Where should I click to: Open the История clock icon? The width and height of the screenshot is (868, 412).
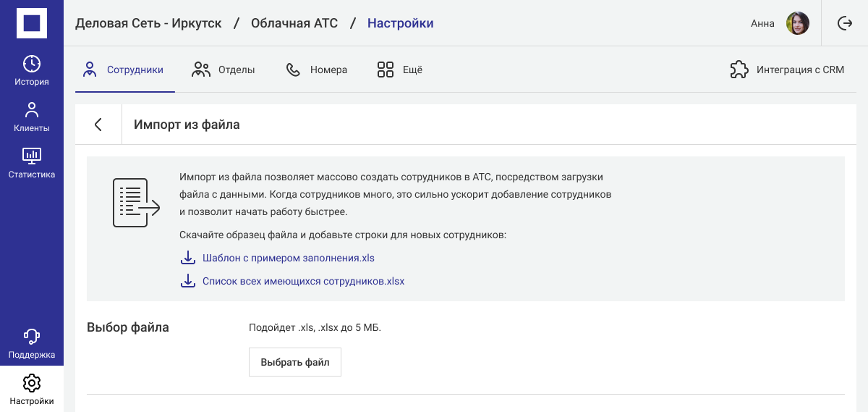tap(32, 64)
